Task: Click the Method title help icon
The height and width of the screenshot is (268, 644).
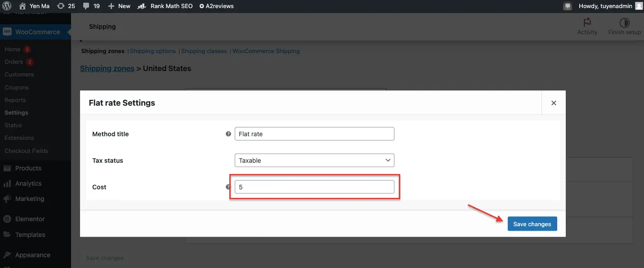Action: coord(228,134)
